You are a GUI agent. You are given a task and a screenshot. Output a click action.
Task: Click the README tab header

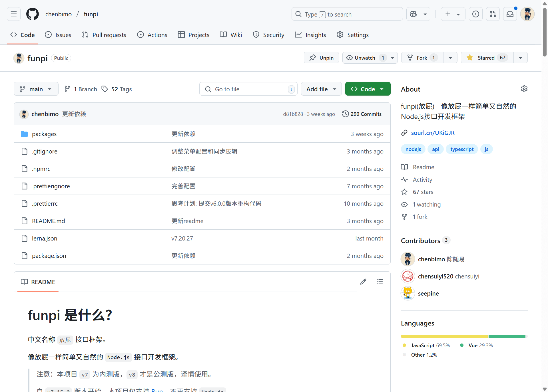click(x=38, y=282)
